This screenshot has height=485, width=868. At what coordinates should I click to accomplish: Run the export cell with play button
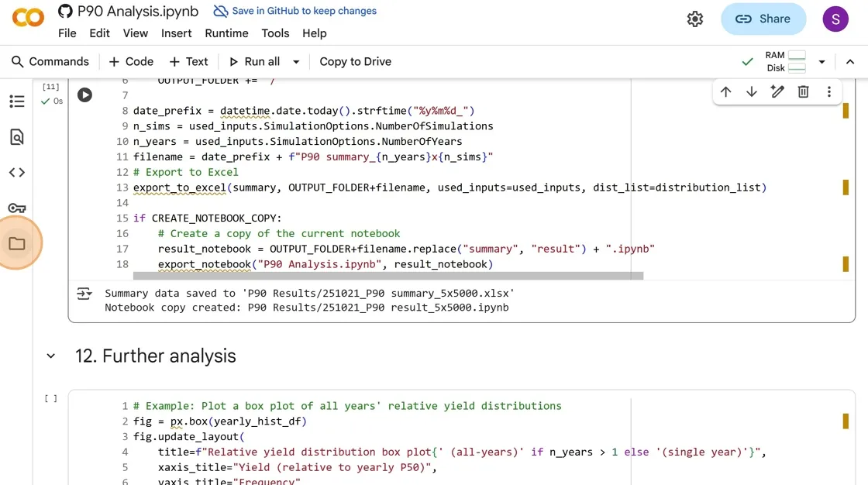coord(84,95)
